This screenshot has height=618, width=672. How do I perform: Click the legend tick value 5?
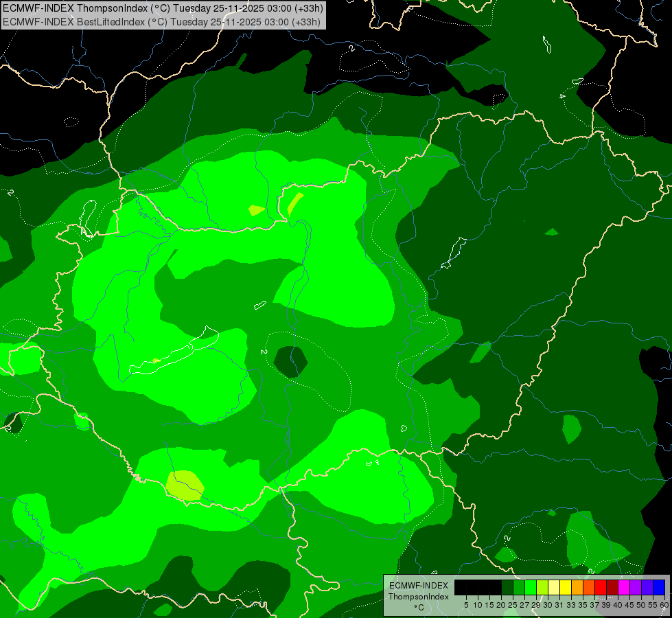pyautogui.click(x=466, y=605)
